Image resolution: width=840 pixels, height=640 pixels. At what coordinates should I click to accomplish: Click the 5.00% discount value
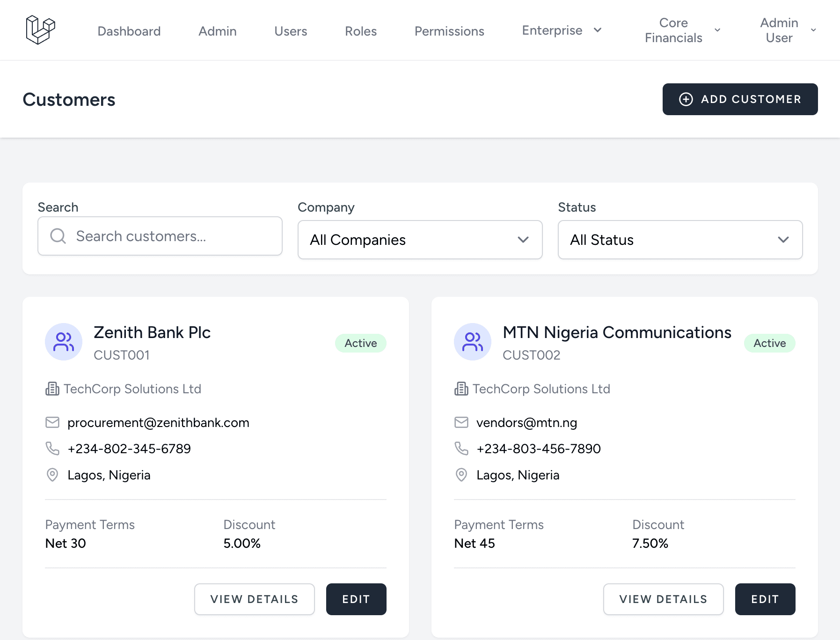point(242,543)
